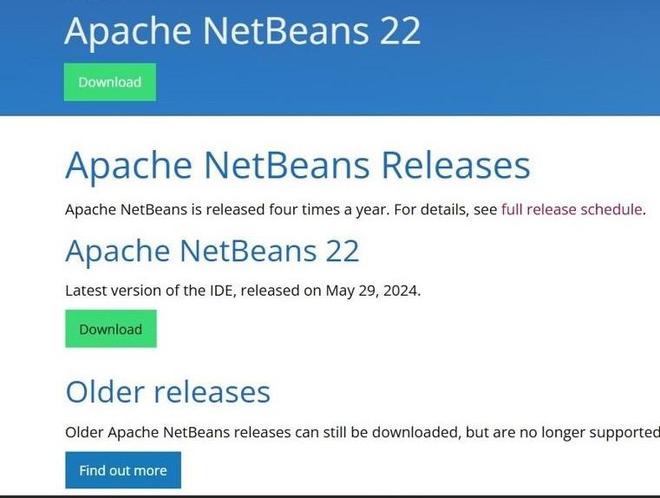Click the Download button in the blue banner
This screenshot has width=660, height=498.
click(x=110, y=82)
